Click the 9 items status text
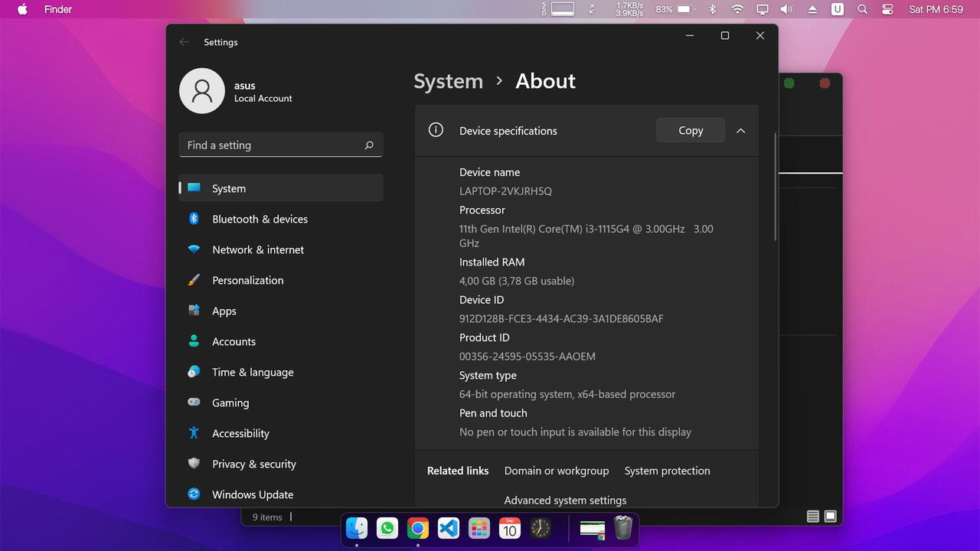The height and width of the screenshot is (551, 980). [267, 517]
